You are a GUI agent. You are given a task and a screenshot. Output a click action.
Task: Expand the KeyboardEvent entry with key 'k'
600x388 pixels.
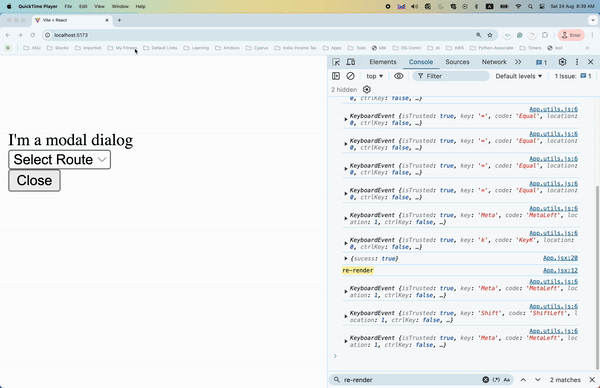346,243
